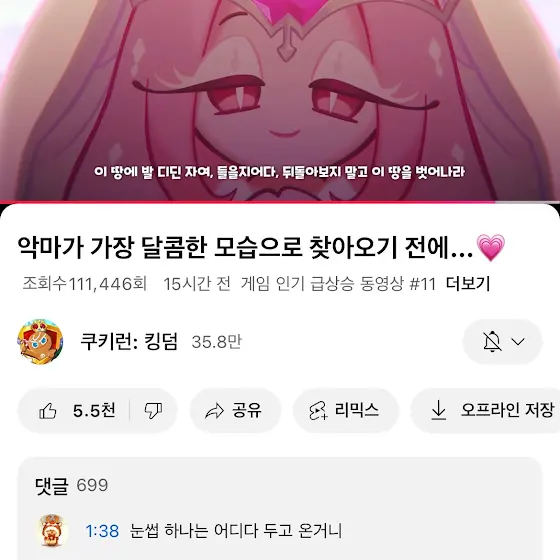Open the 쿠키런: 킹덤 channel avatar
This screenshot has height=560, width=560.
(40, 342)
